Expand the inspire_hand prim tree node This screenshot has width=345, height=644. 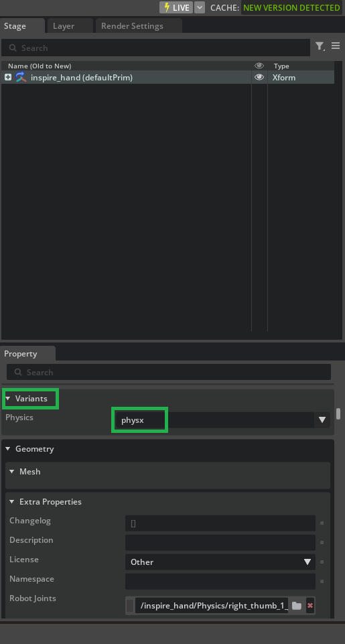tap(8, 77)
